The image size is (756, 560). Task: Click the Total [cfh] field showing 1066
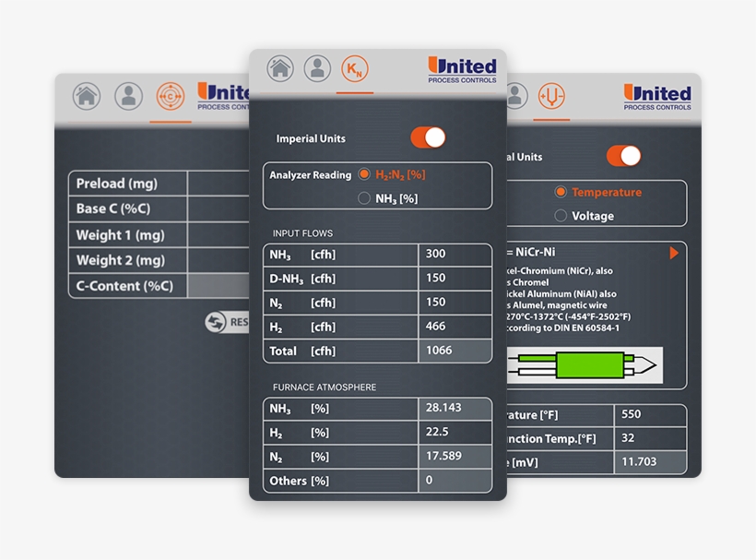[x=455, y=351]
